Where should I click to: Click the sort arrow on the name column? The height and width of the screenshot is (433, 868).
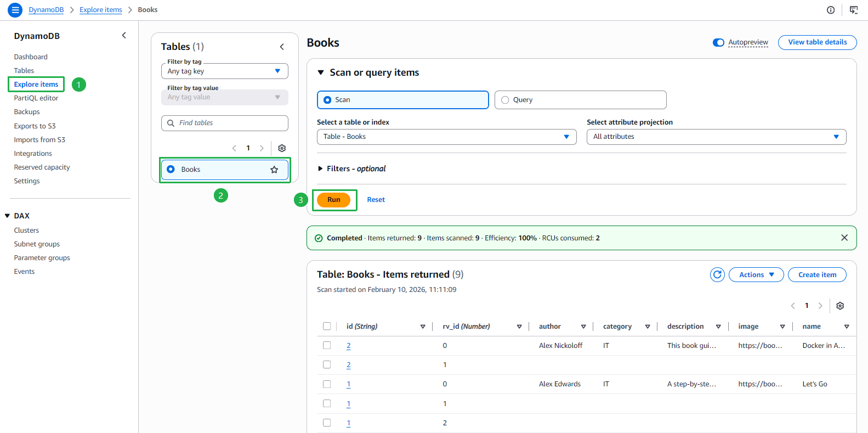847,327
